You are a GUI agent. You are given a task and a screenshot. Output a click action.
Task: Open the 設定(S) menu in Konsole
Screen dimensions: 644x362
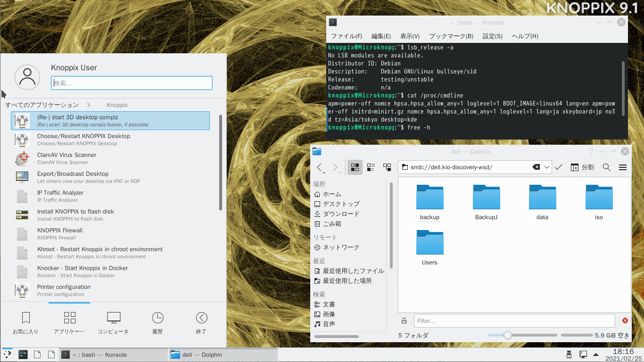coord(492,36)
